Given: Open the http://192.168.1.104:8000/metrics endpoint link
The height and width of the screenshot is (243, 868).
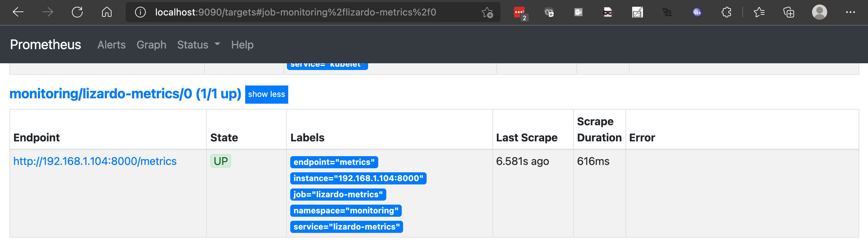Looking at the screenshot, I should pyautogui.click(x=95, y=161).
